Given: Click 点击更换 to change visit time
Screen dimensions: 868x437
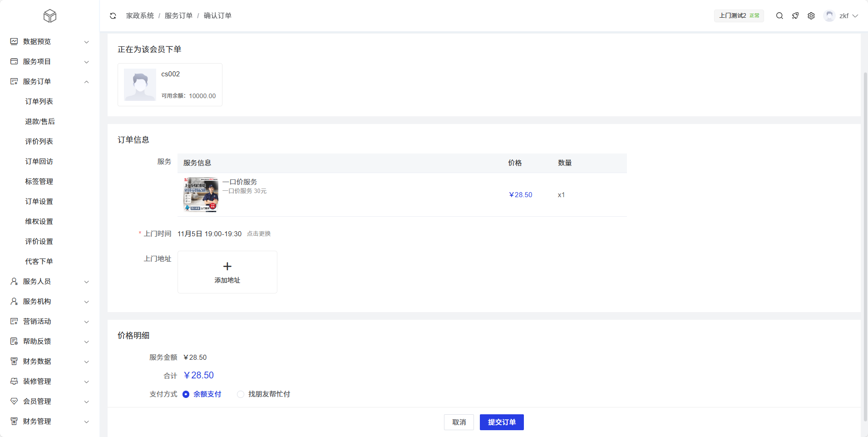Looking at the screenshot, I should pyautogui.click(x=259, y=234).
